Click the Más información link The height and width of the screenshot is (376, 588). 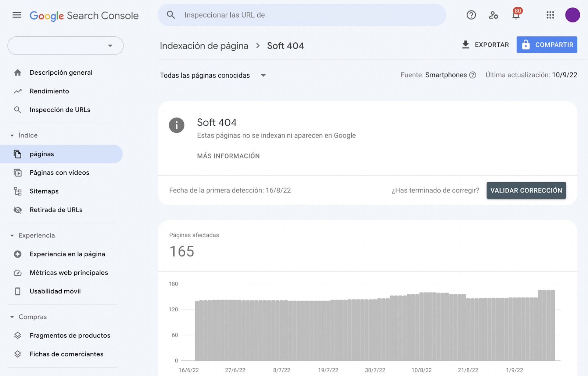[x=228, y=156]
